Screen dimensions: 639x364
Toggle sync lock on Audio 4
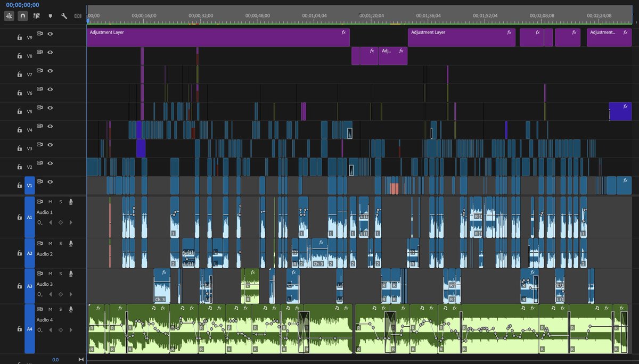(39, 309)
